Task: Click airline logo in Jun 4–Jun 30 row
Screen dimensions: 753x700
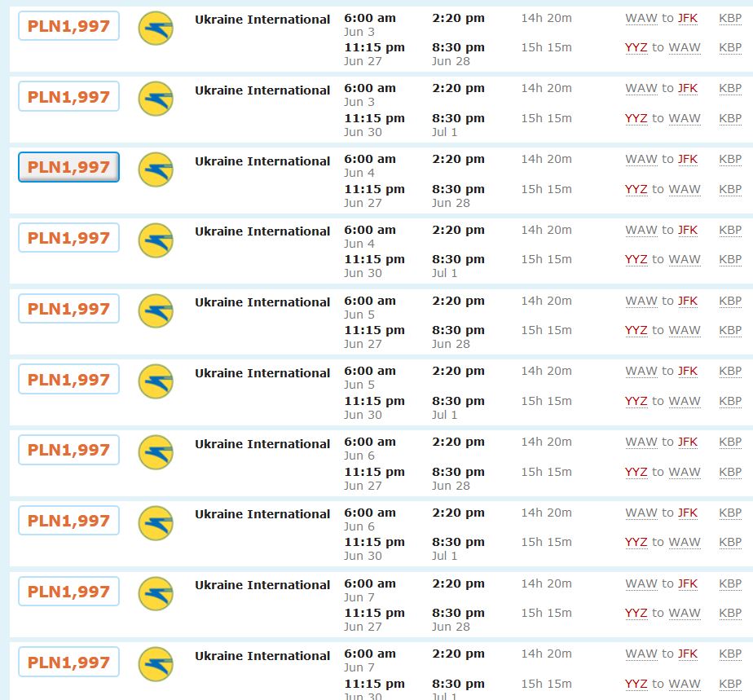Action: click(x=156, y=240)
